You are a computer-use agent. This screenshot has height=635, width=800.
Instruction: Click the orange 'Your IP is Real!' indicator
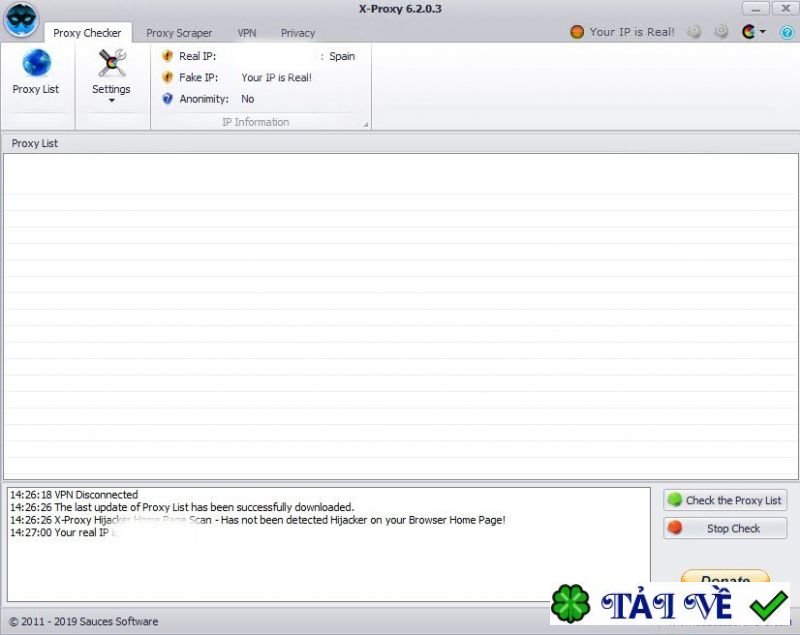point(620,31)
